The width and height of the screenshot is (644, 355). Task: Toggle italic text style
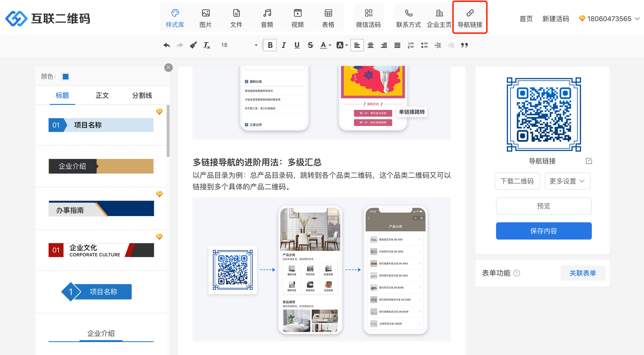coord(283,45)
